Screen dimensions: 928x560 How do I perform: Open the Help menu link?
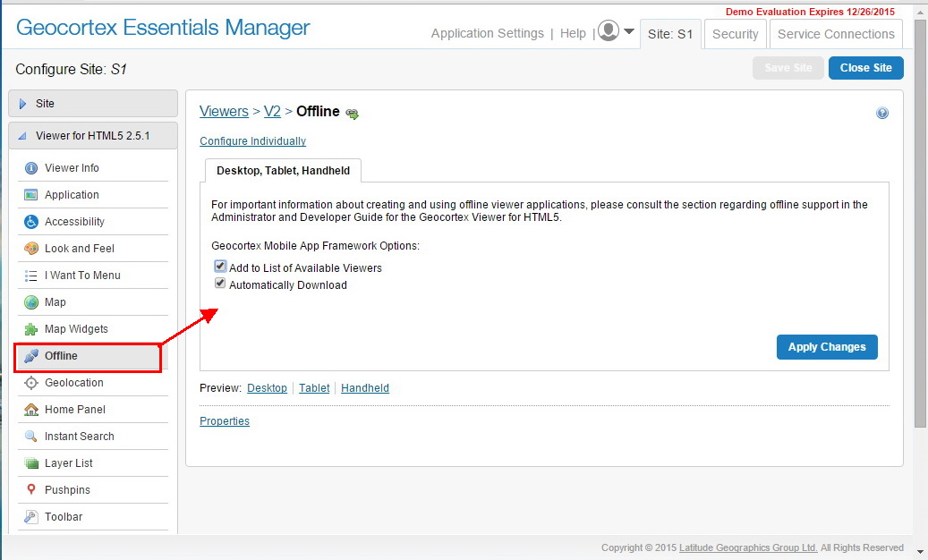click(573, 33)
